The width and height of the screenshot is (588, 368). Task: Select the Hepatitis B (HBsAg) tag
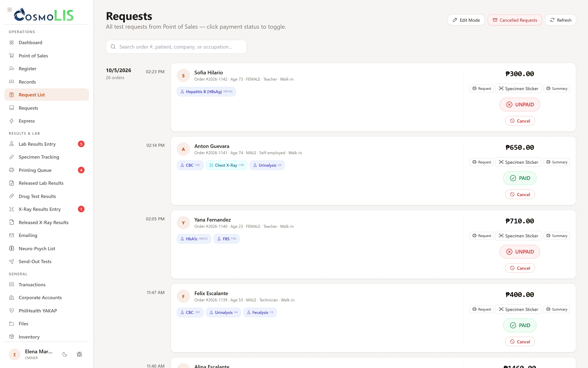pyautogui.click(x=206, y=91)
